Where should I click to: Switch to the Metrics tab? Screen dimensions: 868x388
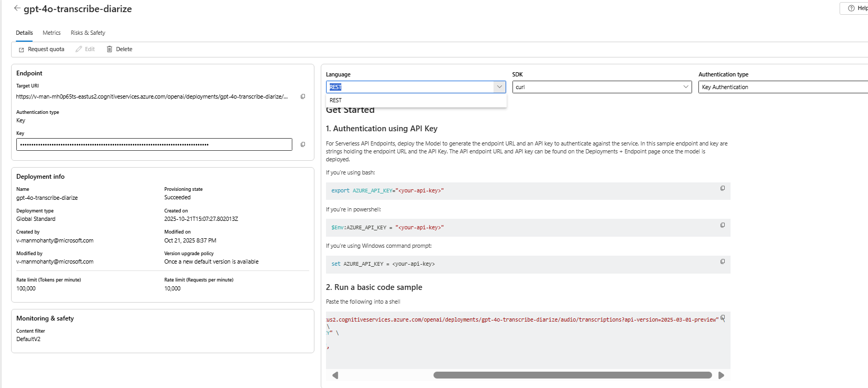(52, 33)
